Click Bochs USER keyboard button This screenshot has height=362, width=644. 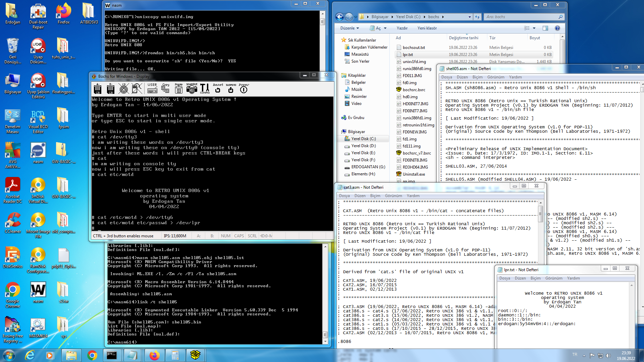pos(152,88)
